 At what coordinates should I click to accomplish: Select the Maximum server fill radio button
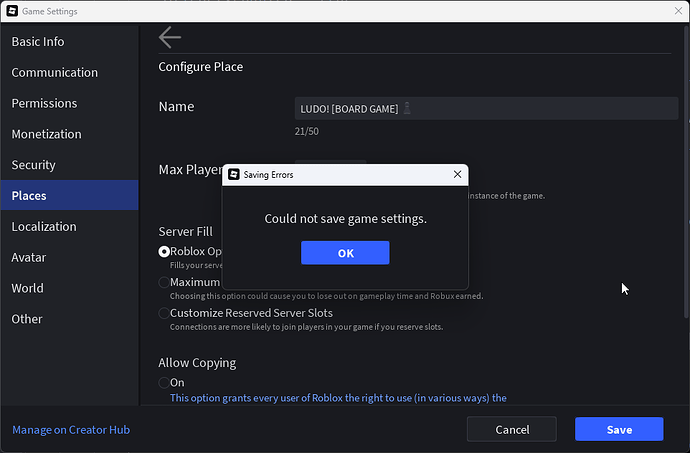164,282
